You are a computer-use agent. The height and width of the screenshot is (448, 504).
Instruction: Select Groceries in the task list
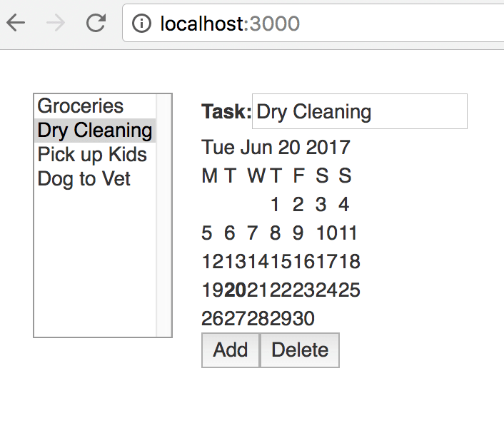81,106
